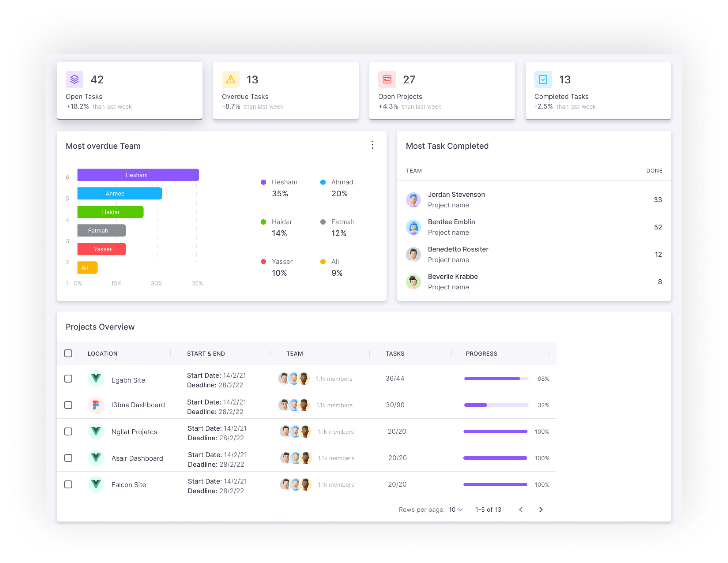The height and width of the screenshot is (563, 728).
Task: Sort by the LOCATION column header
Action: pos(102,353)
